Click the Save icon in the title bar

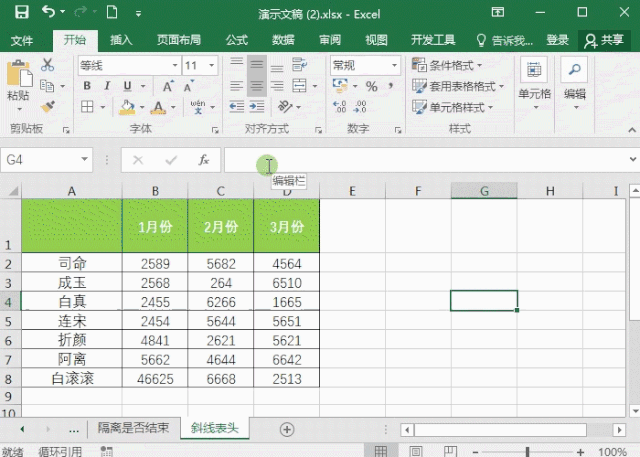click(22, 12)
